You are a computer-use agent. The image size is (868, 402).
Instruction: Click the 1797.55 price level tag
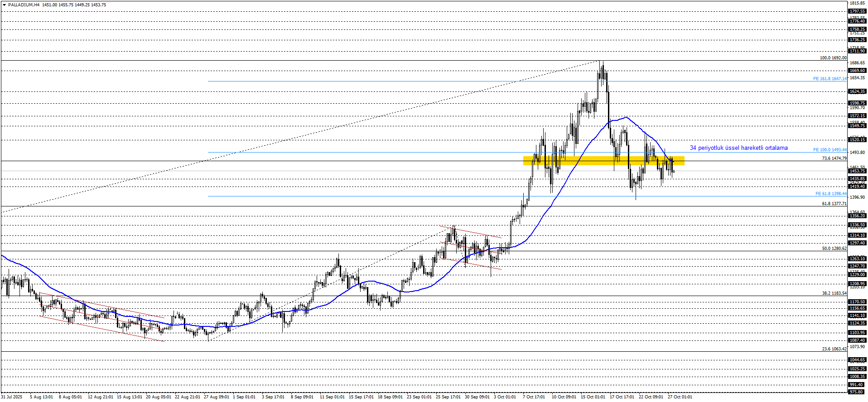(x=857, y=11)
